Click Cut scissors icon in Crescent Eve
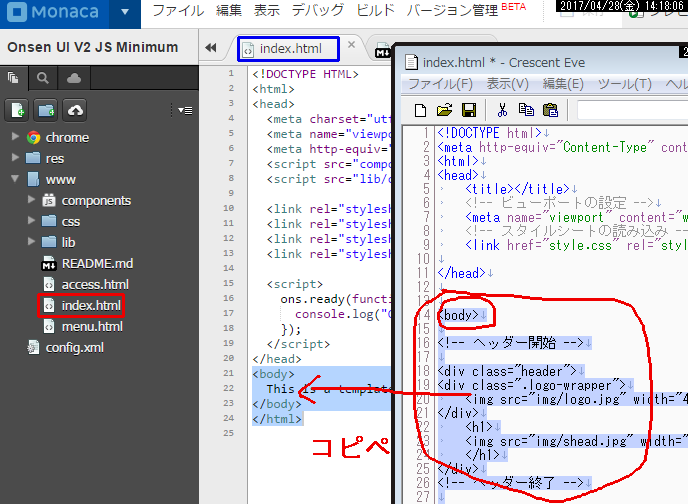This screenshot has height=504, width=688. pyautogui.click(x=502, y=110)
